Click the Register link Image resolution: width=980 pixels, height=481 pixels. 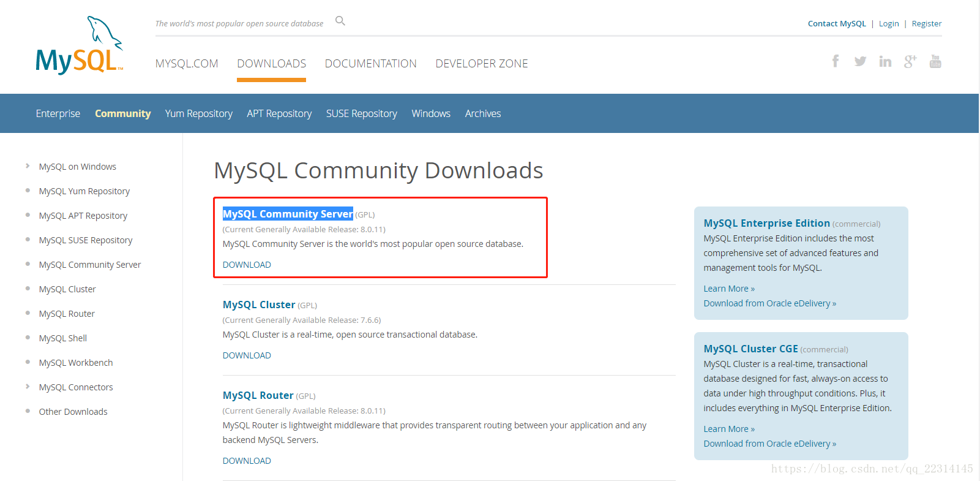[927, 24]
